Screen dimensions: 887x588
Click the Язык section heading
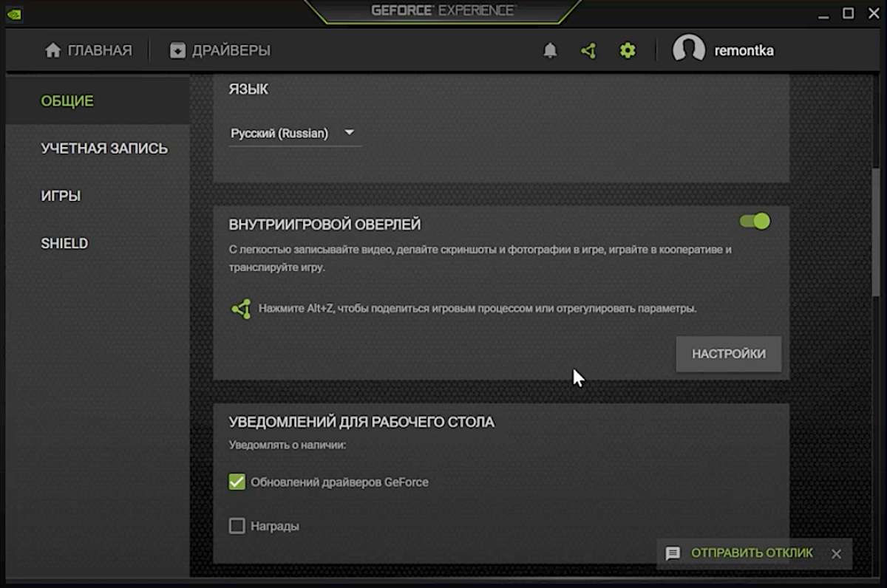249,89
